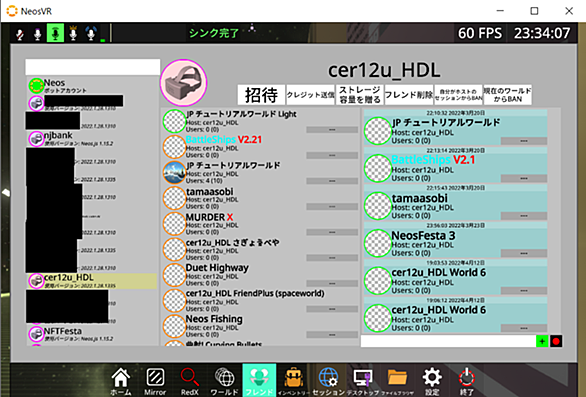Switch voice mode to muted microphone
586x397 pixels.
tap(20, 34)
